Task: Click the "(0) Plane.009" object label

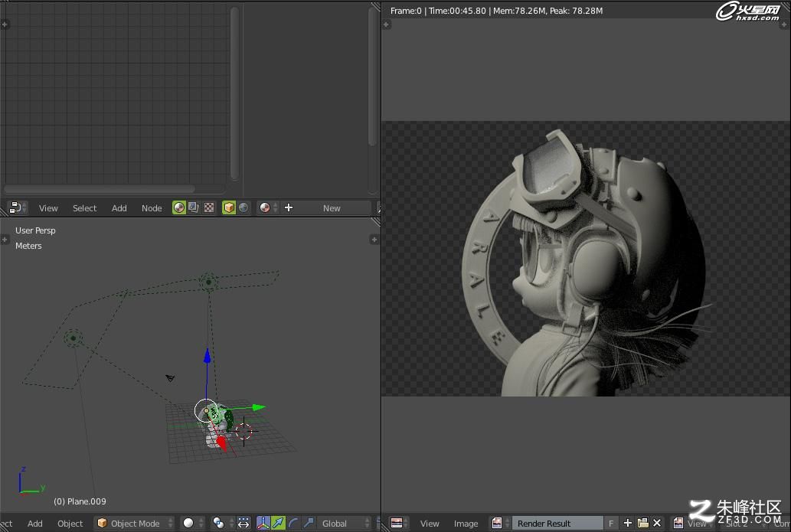Action: pos(80,501)
